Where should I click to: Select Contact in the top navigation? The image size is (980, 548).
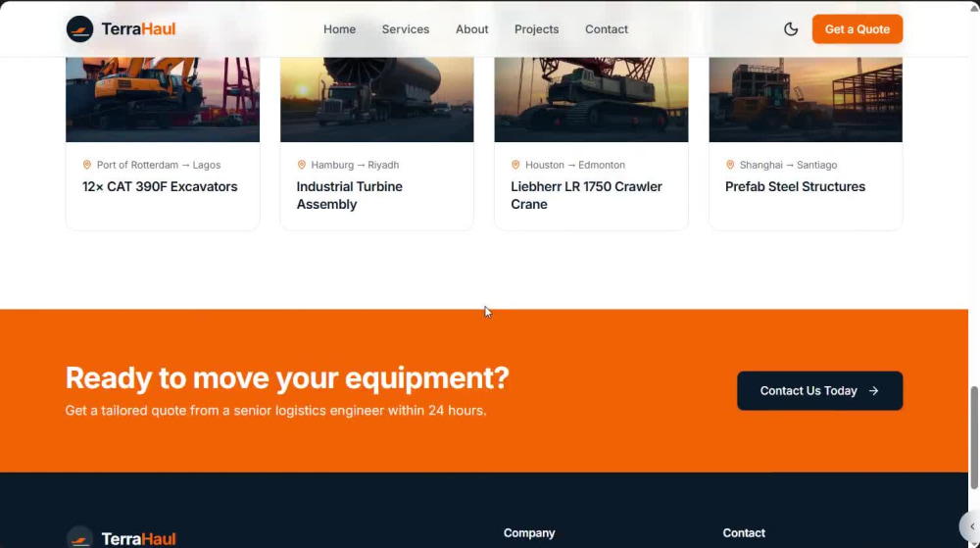pos(607,29)
